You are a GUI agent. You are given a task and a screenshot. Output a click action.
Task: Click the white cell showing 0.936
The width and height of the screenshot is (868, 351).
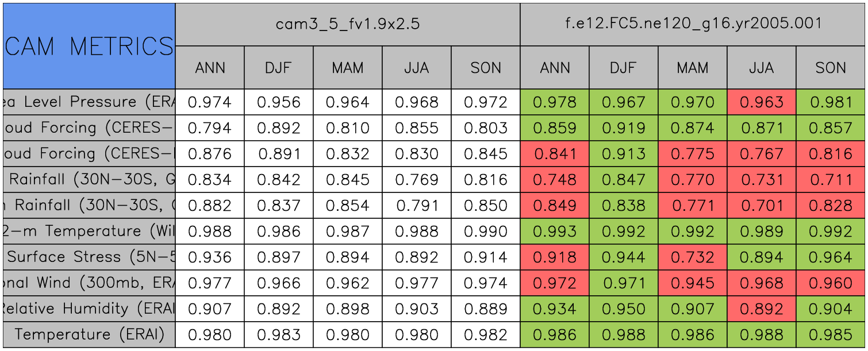tap(210, 257)
